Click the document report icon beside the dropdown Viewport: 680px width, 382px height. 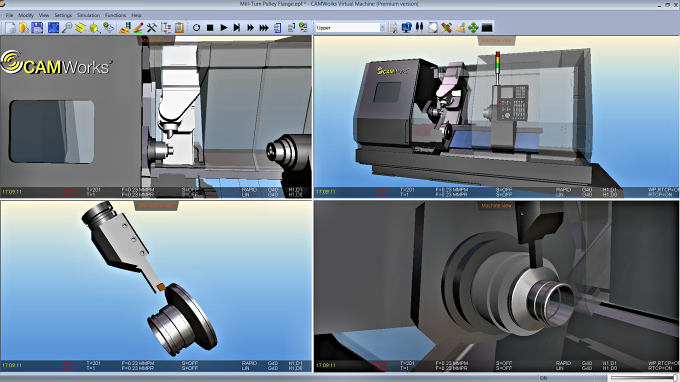[x=393, y=28]
